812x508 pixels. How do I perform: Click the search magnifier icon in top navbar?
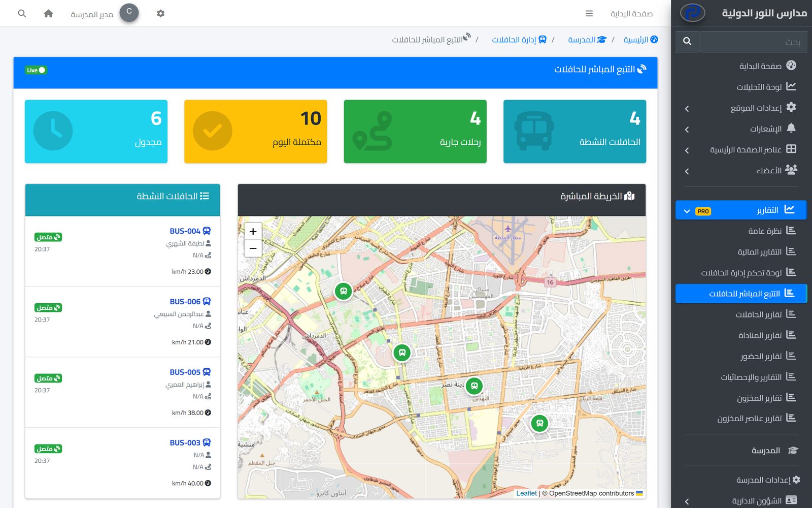coord(22,14)
